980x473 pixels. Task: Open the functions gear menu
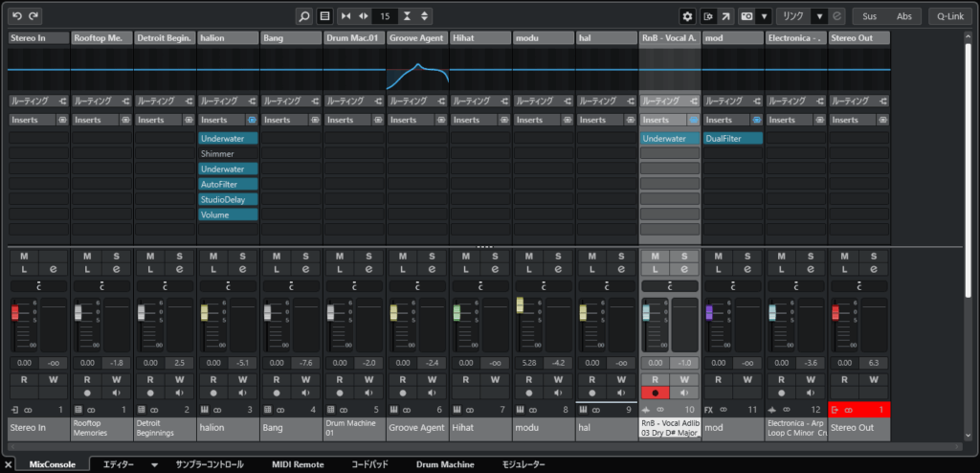click(687, 16)
